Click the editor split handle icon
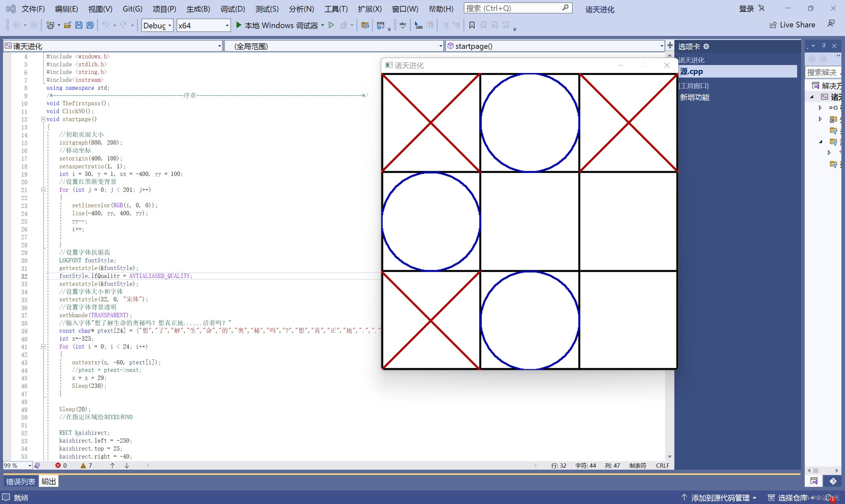The image size is (845, 504). coord(670,46)
